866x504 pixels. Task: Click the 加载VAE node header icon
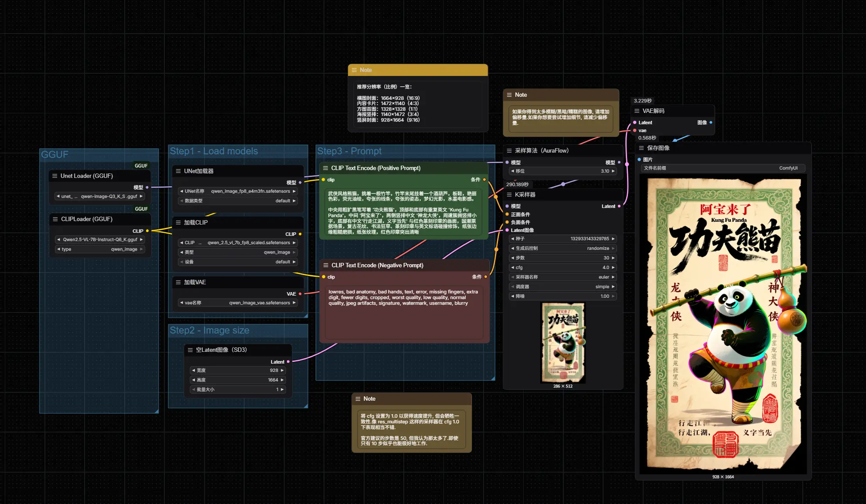click(x=178, y=282)
